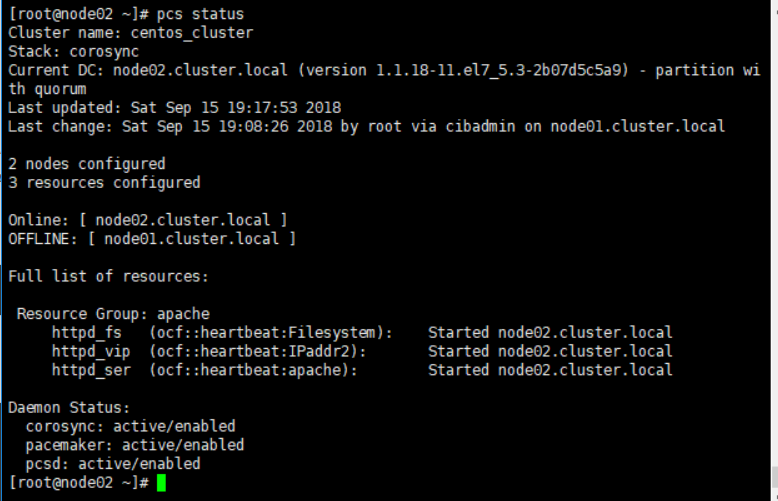Click the Current DC 'node02.cluster.local' hostname
Screen dimensions: 778x501
(200, 70)
